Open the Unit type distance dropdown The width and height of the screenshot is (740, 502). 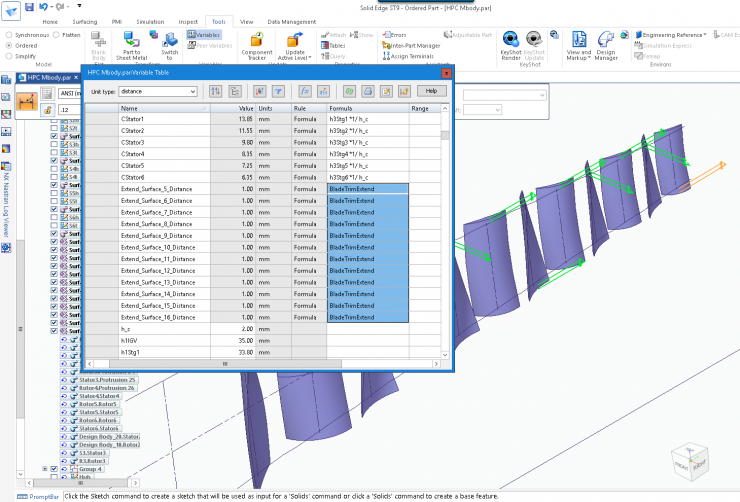tap(158, 92)
